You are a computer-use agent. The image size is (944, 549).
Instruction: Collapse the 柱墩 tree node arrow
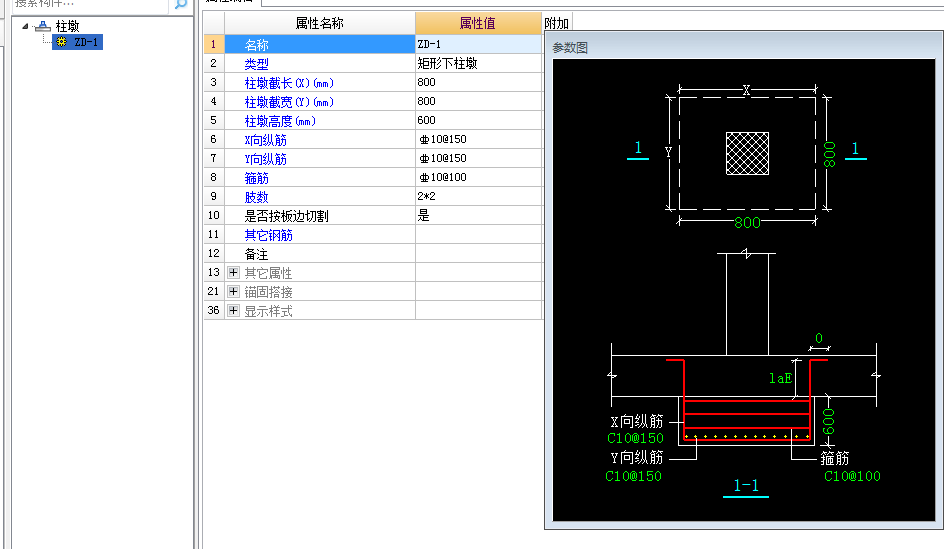(x=25, y=26)
